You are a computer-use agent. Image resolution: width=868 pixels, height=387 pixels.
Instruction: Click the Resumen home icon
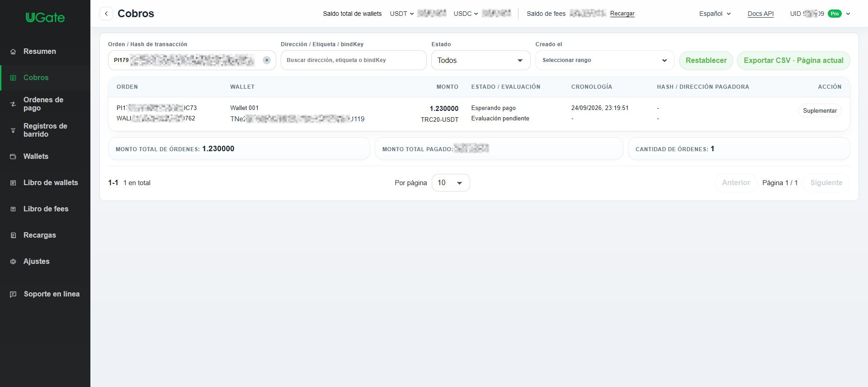tap(13, 52)
